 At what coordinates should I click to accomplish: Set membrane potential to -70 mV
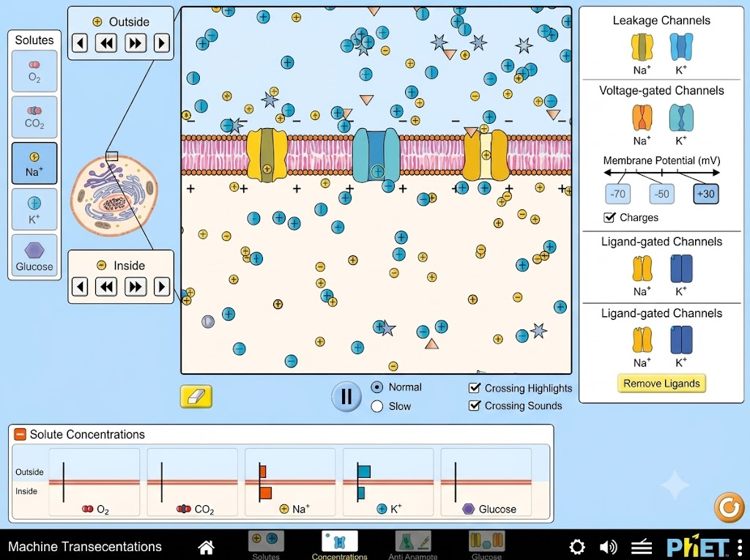[x=617, y=194]
